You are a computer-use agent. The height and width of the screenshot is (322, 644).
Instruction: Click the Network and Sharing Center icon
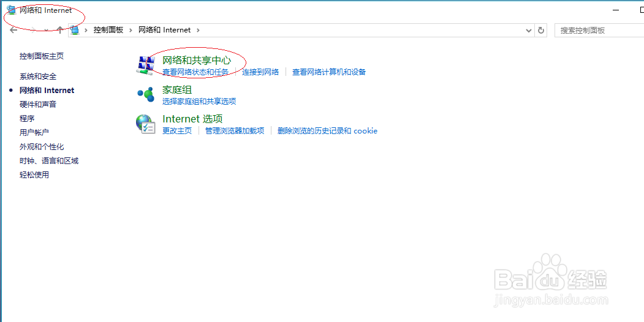tap(145, 66)
